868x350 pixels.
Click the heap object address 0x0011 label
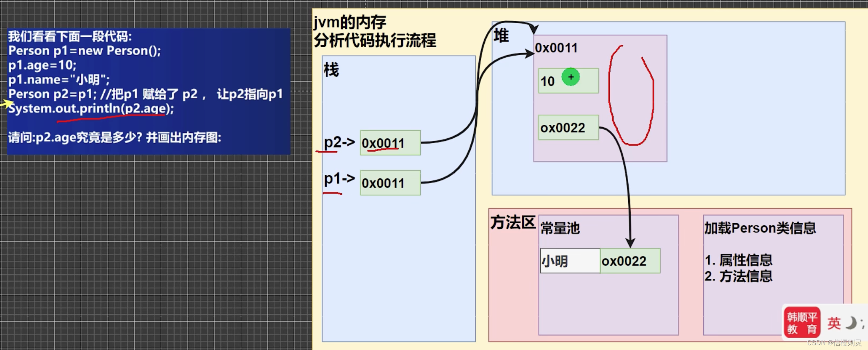tap(556, 48)
